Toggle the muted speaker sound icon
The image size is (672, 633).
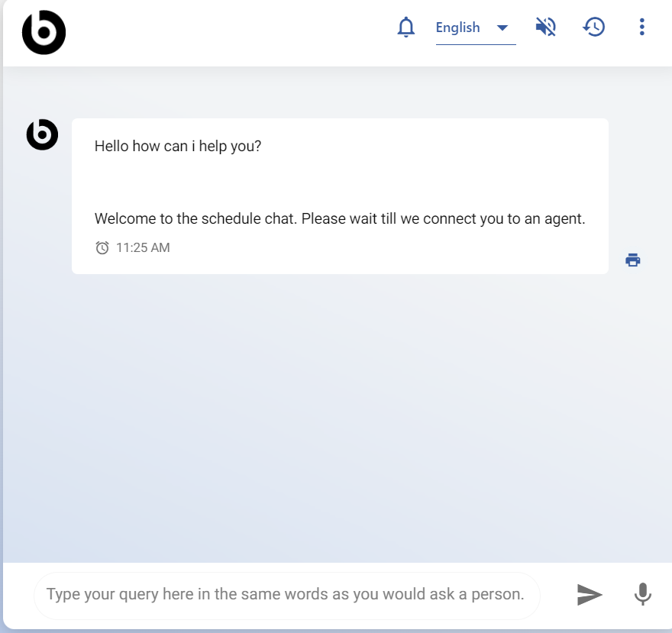(545, 27)
